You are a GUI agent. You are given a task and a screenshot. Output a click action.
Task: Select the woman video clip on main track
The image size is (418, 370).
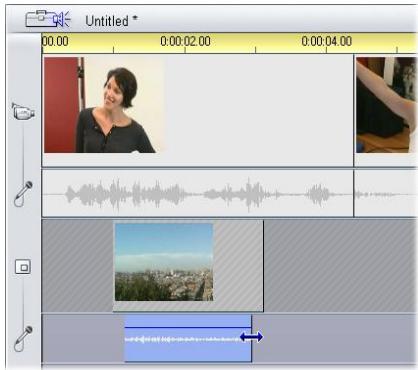tap(198, 111)
